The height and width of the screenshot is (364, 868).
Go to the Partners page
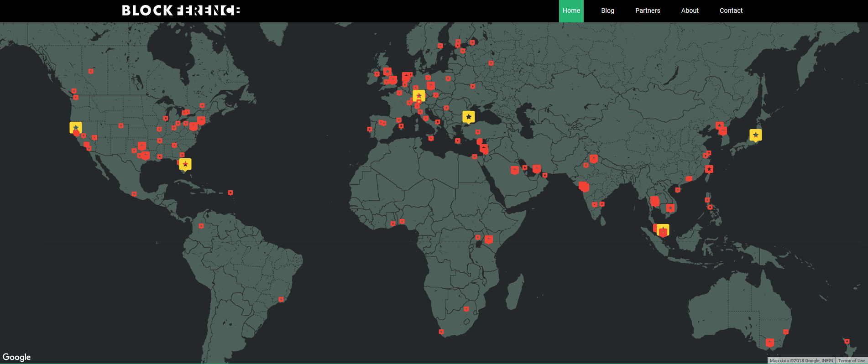[648, 11]
